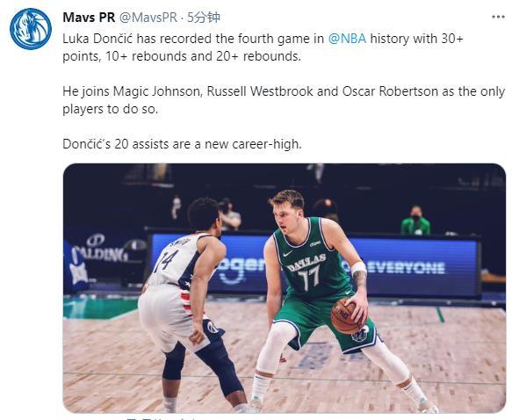Click the green-shirted spectator in background
Screen dimensions: 512x420
click(415, 221)
